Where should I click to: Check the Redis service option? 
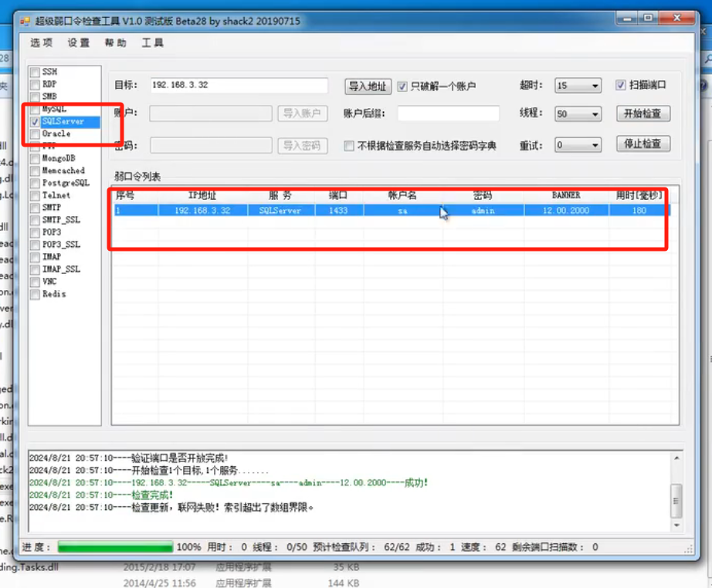[x=35, y=294]
